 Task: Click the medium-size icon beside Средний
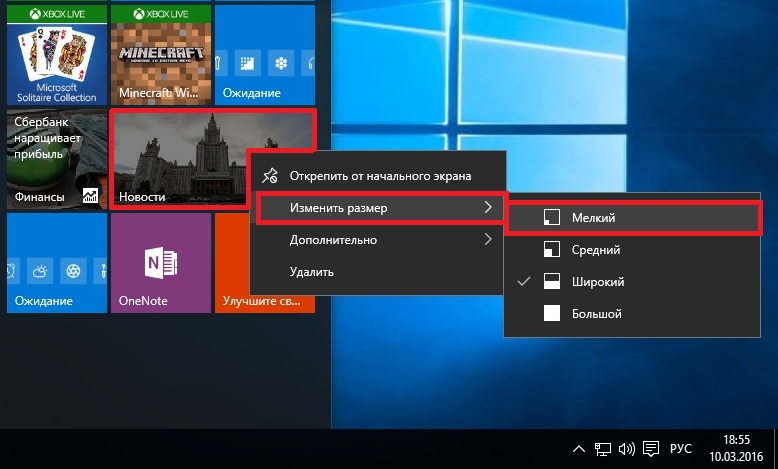click(x=552, y=250)
